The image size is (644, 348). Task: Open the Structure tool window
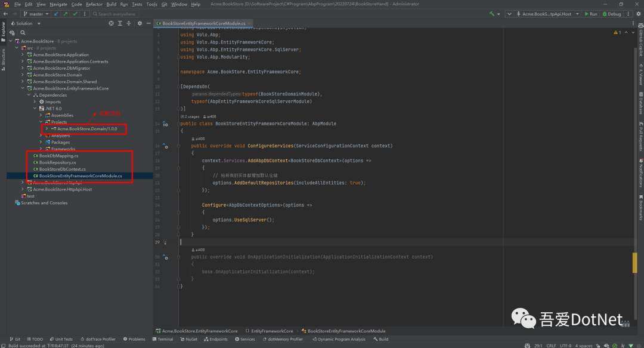tap(4, 60)
